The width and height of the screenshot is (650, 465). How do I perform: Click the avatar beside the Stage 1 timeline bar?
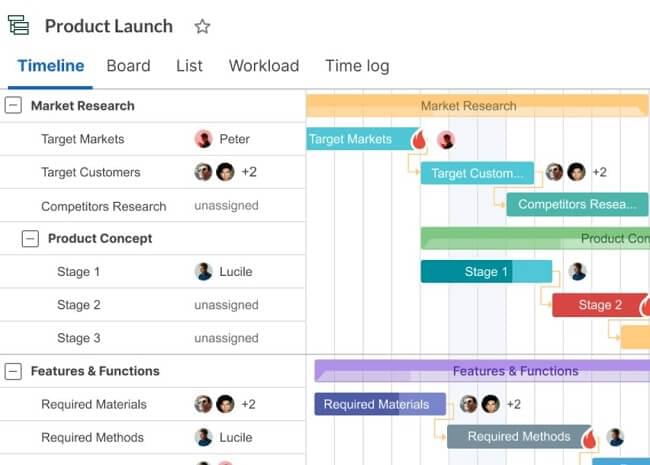tap(577, 272)
